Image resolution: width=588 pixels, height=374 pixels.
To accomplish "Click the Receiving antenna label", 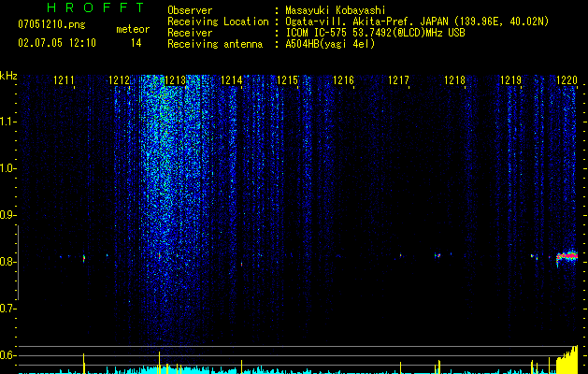I will pos(215,44).
